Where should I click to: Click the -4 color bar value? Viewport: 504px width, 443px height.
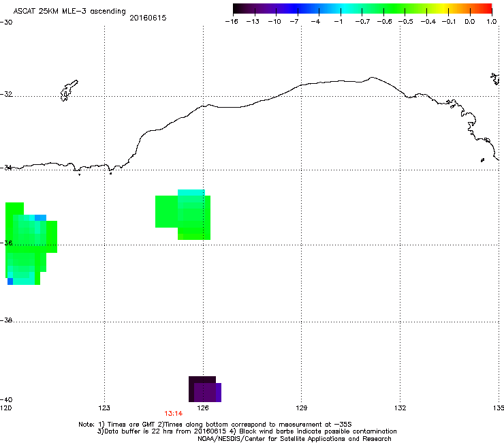(x=315, y=22)
